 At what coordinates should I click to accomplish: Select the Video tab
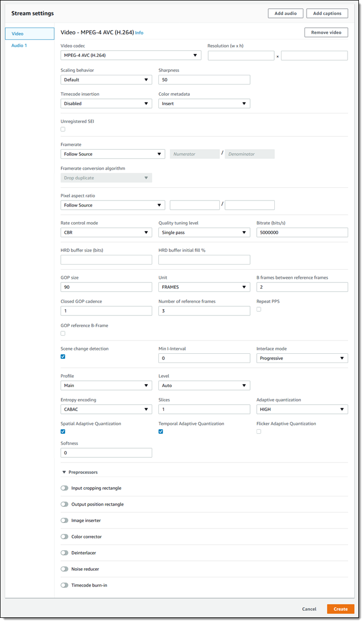tap(30, 34)
